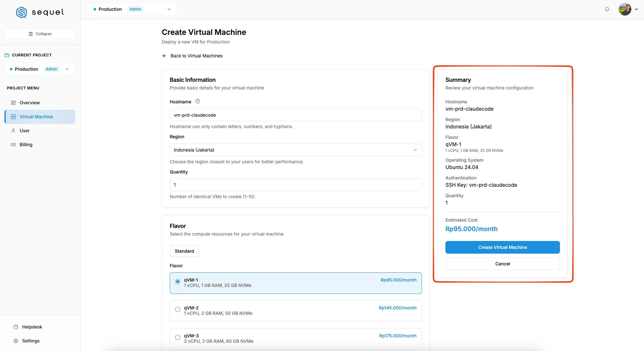Expand the top bar Production project selector
The image size is (644, 351).
(133, 9)
